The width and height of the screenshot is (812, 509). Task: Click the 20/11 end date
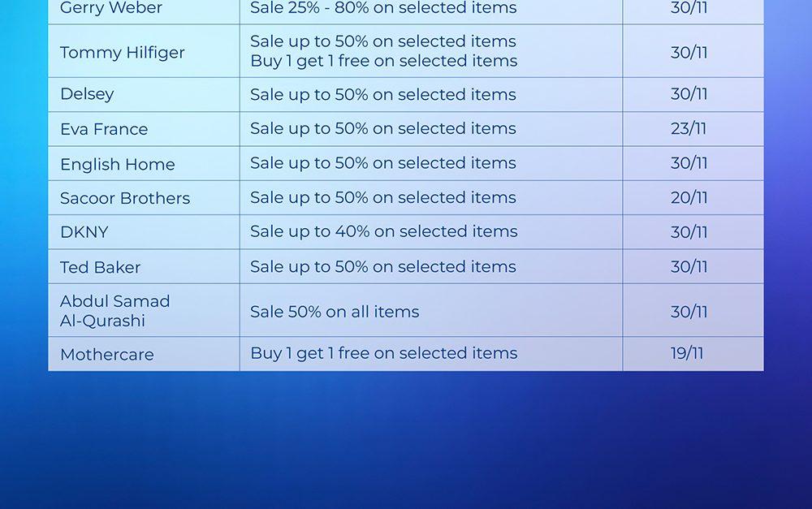pyautogui.click(x=689, y=198)
